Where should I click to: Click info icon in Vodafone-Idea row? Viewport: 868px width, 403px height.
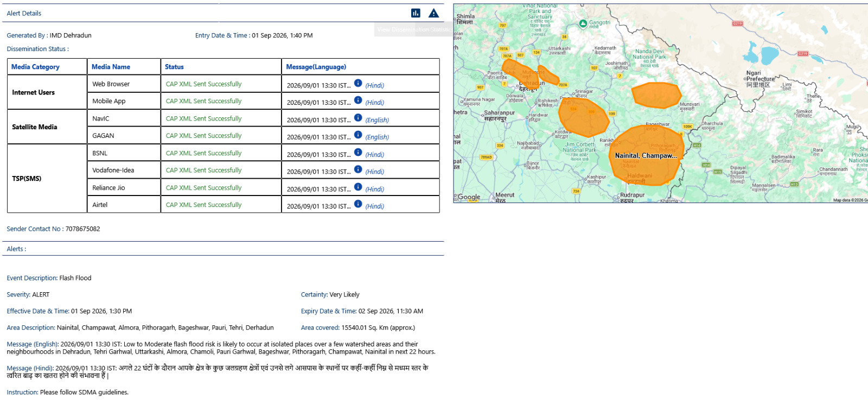(x=358, y=169)
